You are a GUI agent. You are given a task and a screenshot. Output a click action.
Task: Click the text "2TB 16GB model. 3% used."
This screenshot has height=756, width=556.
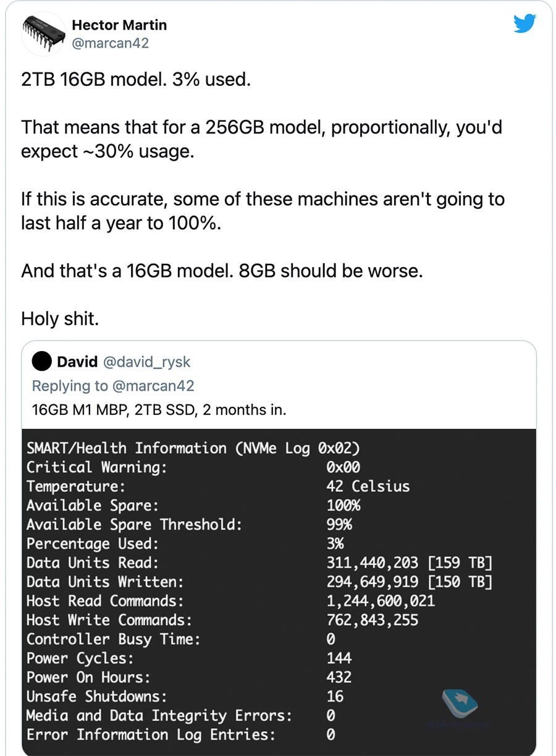136,80
